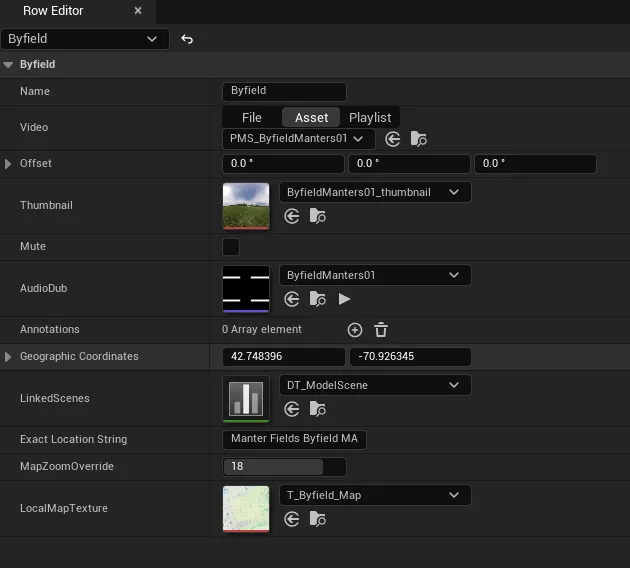Use selected asset icon for LocalMapTexture

tap(292, 519)
